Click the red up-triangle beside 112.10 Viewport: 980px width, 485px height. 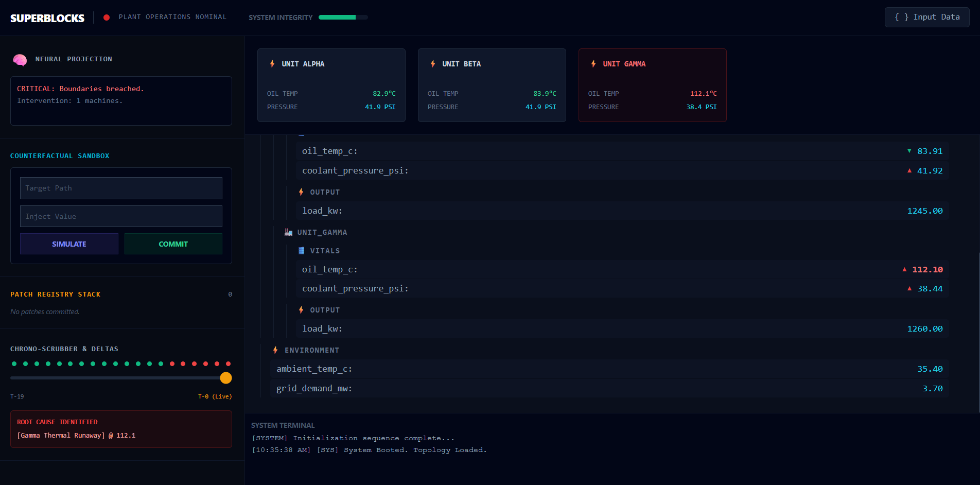point(904,269)
